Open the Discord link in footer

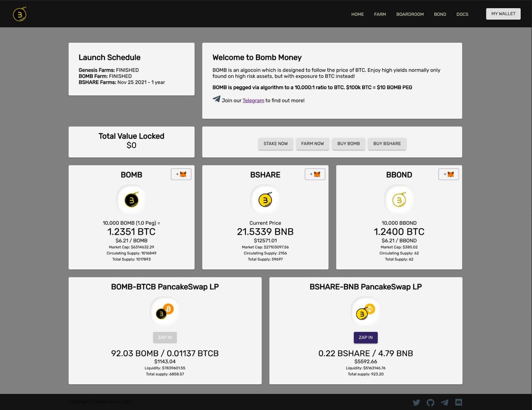459,403
